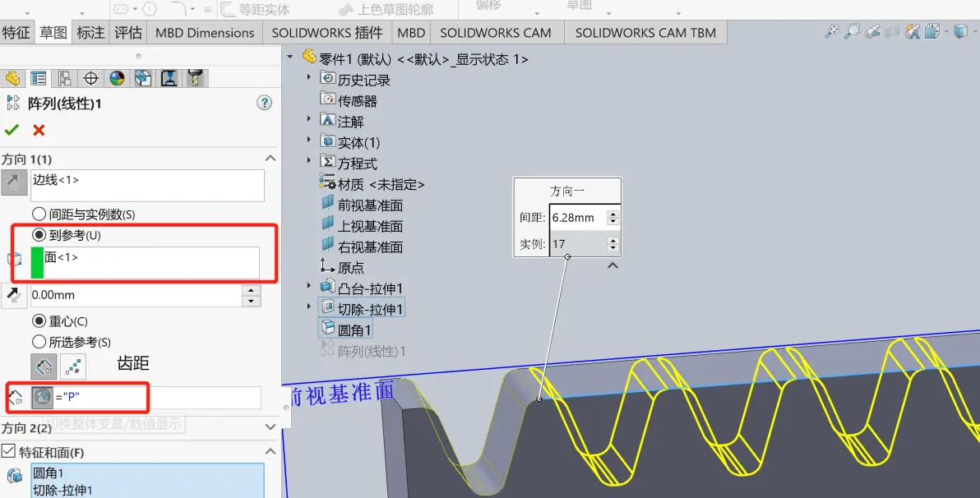Select the Sensors icon in tree
The width and height of the screenshot is (980, 498).
[x=327, y=99]
